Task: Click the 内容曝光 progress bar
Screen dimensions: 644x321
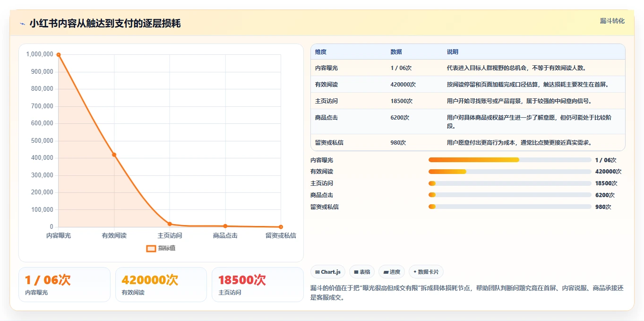Action: (x=510, y=160)
